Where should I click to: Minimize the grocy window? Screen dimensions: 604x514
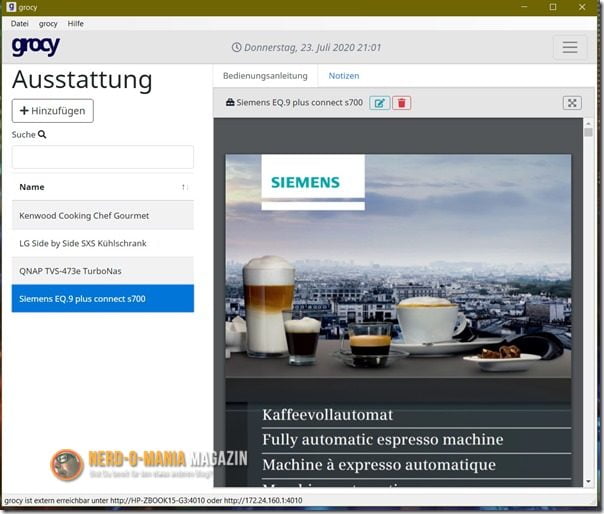click(524, 7)
